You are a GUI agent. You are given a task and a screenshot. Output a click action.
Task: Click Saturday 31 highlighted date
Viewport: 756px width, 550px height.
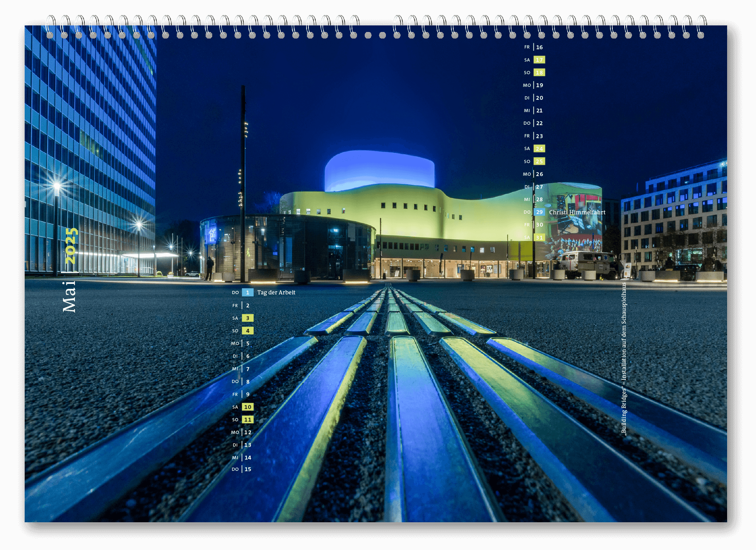539,238
